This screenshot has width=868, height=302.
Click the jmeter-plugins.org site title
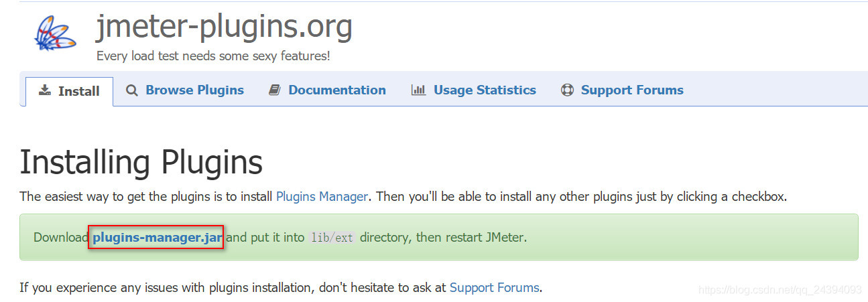coord(224,27)
